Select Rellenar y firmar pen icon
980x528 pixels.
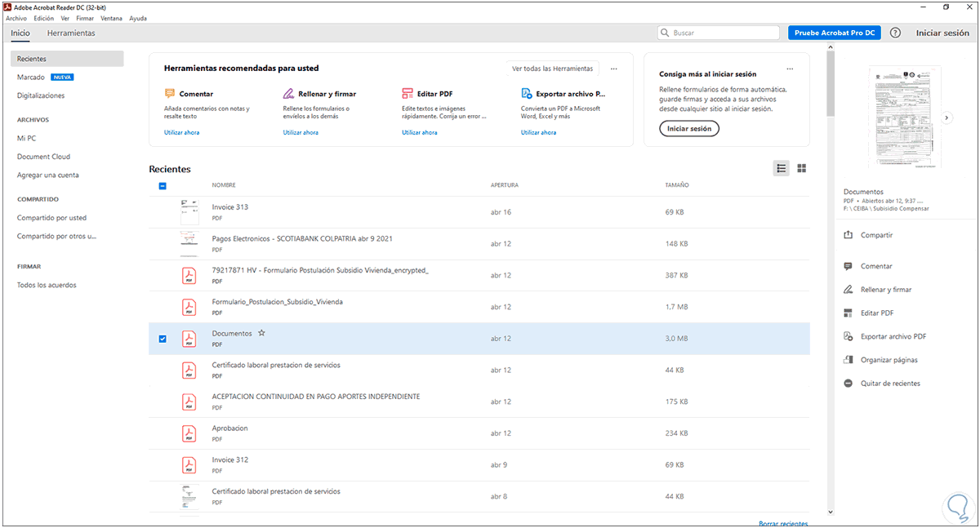(849, 290)
